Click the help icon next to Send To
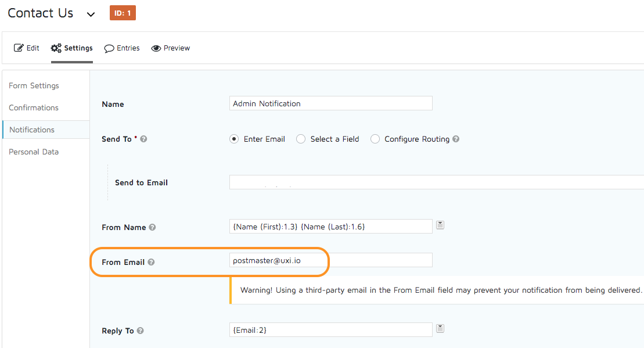 (x=143, y=139)
